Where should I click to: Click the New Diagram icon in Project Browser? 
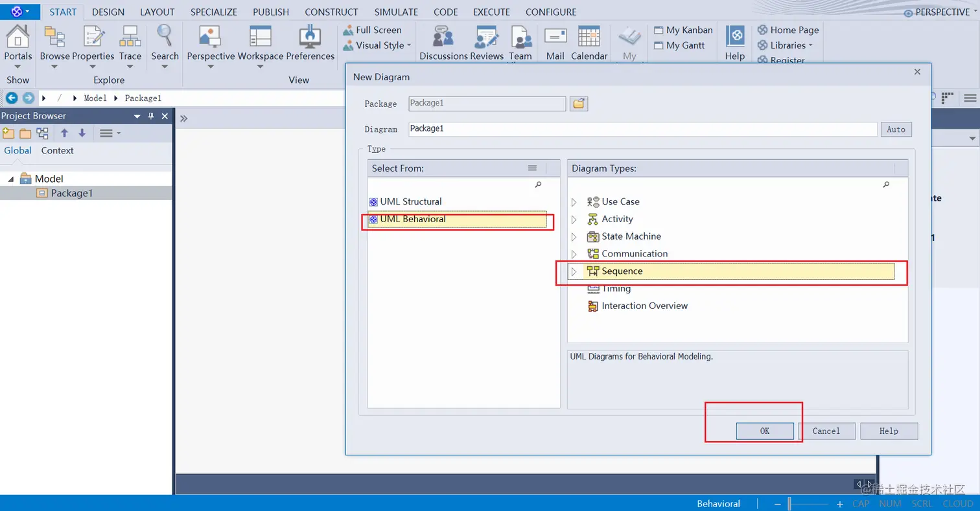tap(43, 133)
